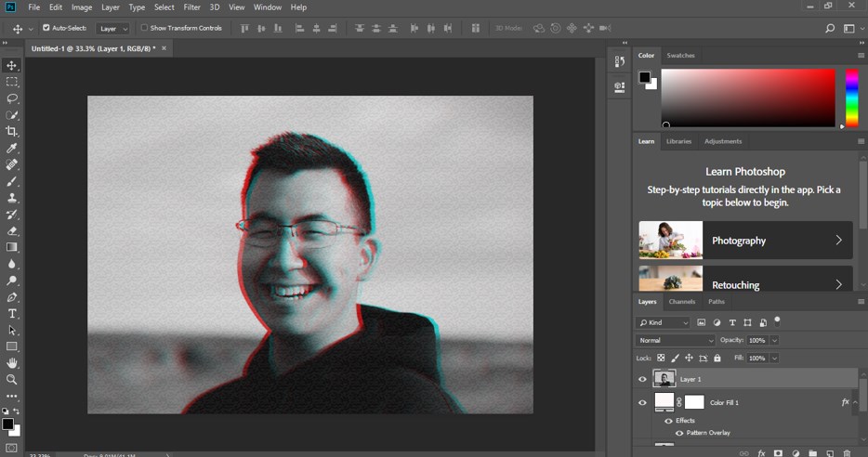Select the History Brush tool
Viewport: 868px width, 457px height.
tap(12, 215)
